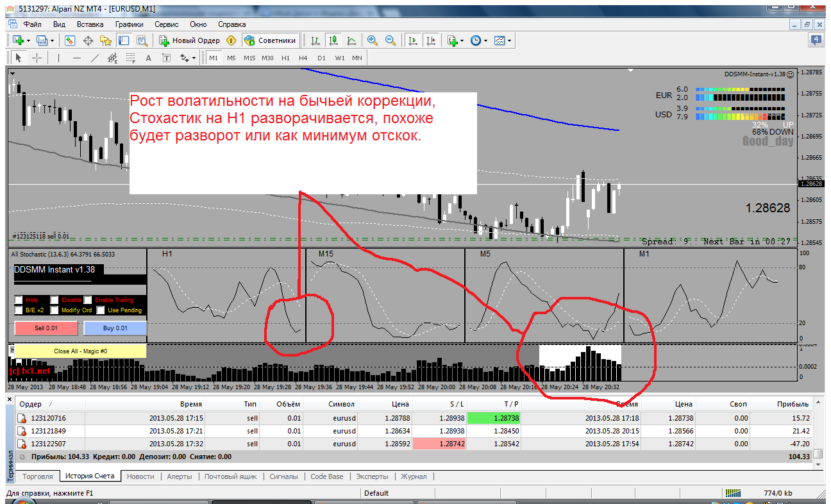Toggle the Data Window crosshair-target icon
Viewport: 831px width, 504px height.
[x=88, y=40]
